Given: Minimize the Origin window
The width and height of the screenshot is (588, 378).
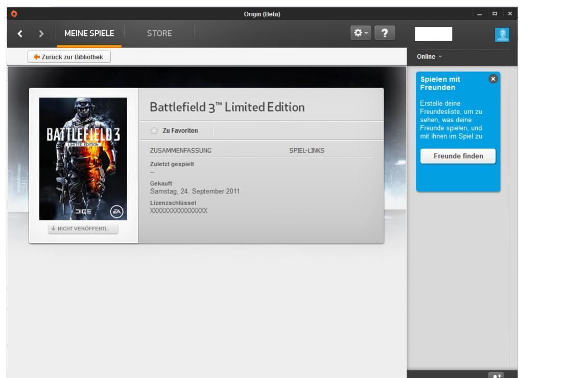Looking at the screenshot, I should [x=479, y=14].
